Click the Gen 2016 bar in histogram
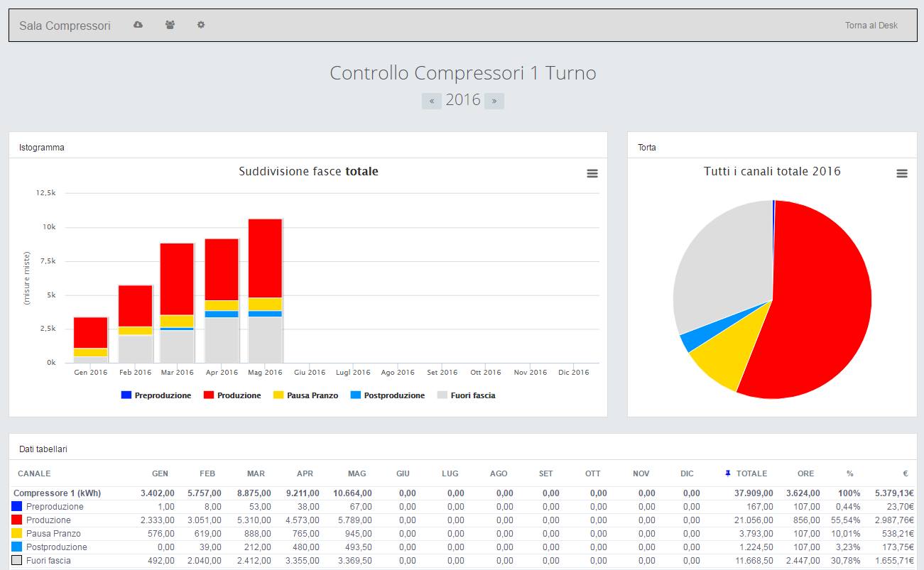The image size is (924, 570). click(91, 340)
